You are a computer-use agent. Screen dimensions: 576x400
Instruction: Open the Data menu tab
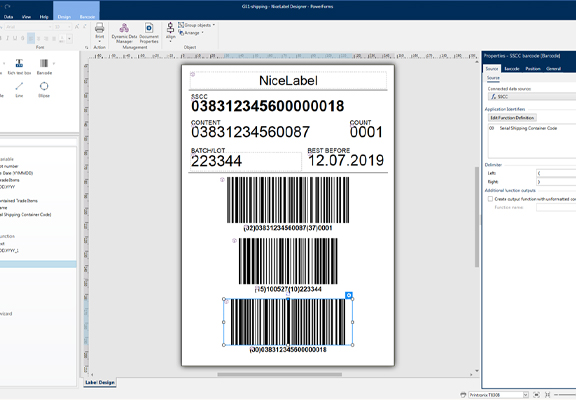8,17
